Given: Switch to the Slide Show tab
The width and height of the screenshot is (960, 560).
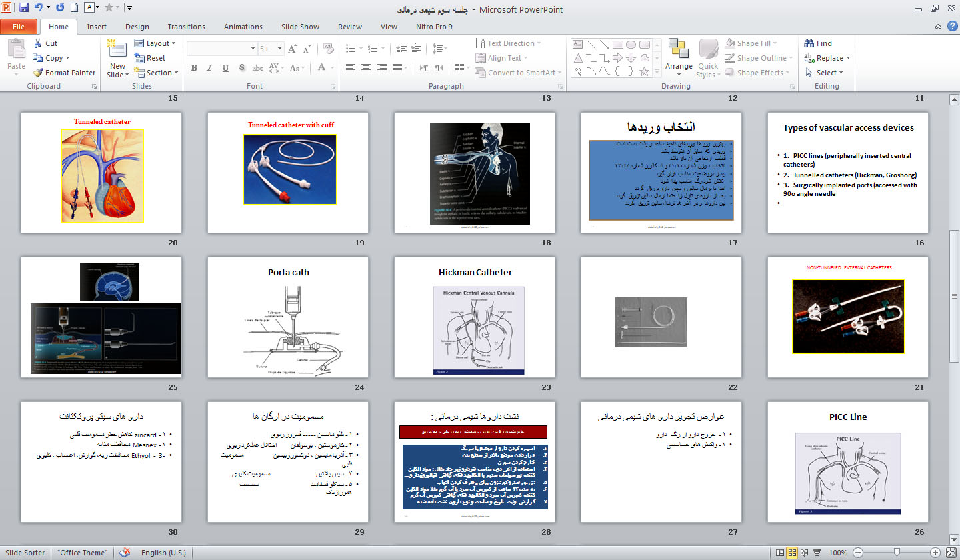Looking at the screenshot, I should pyautogui.click(x=300, y=27).
